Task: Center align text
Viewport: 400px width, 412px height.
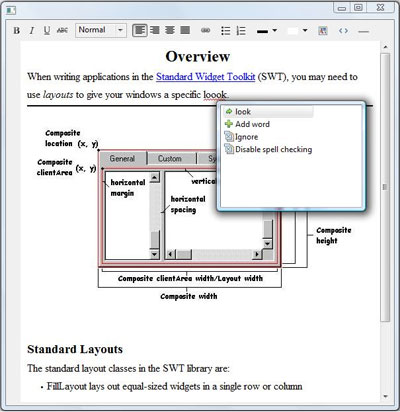Action: pos(170,30)
